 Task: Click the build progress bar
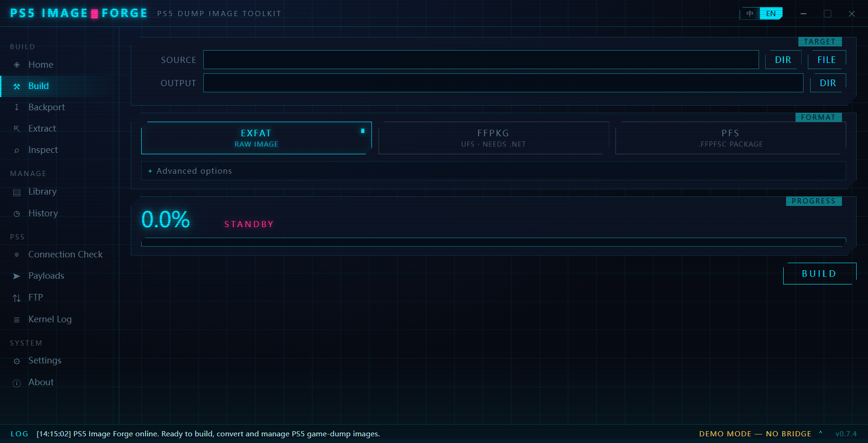tap(493, 242)
